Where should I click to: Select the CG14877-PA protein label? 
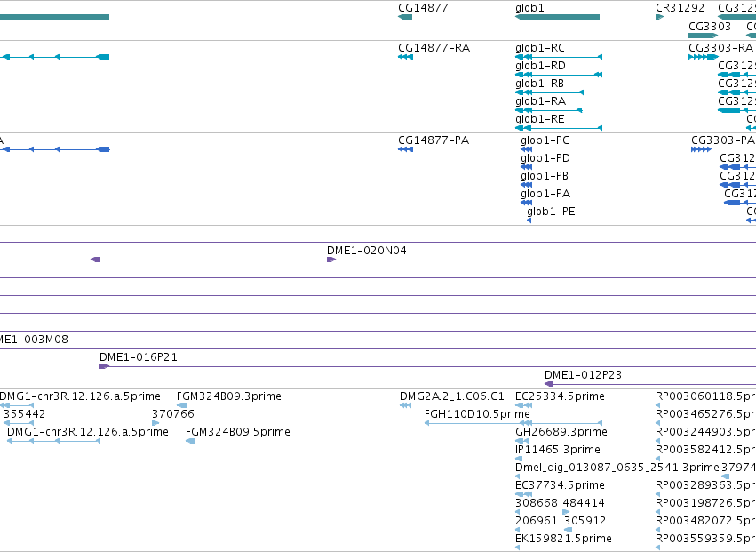tap(434, 140)
